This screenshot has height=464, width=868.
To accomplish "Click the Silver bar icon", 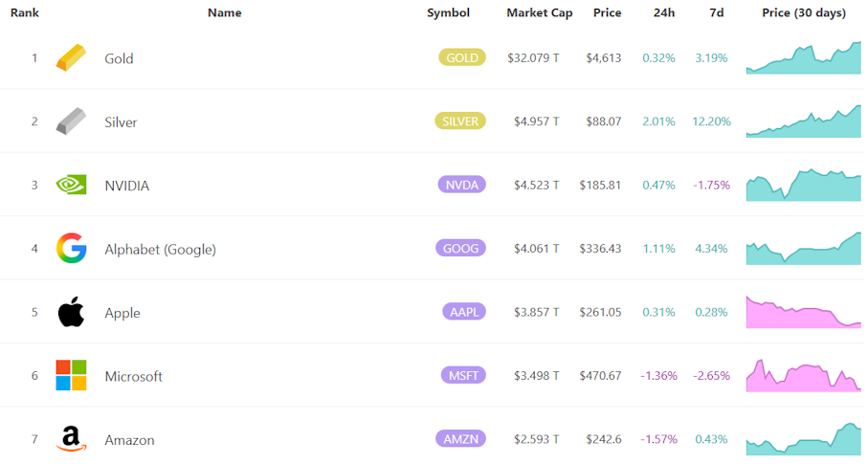I will (x=71, y=122).
